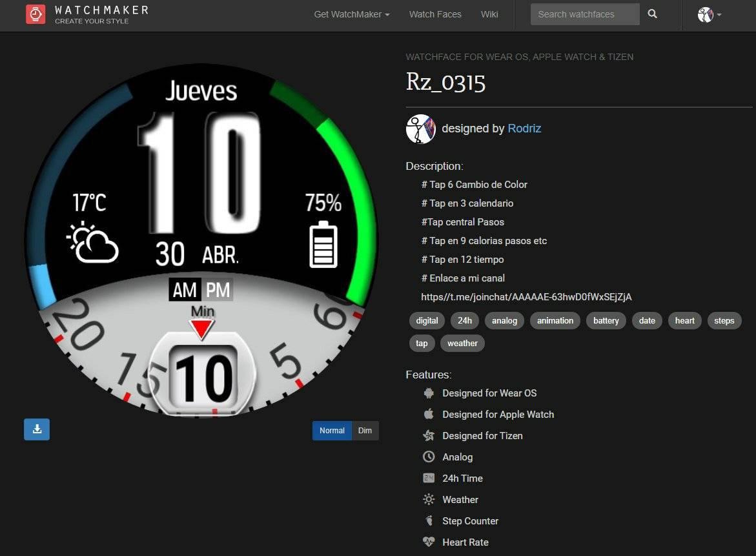Switch preview to Dim mode
Viewport: 756px width, 556px height.
coord(365,431)
